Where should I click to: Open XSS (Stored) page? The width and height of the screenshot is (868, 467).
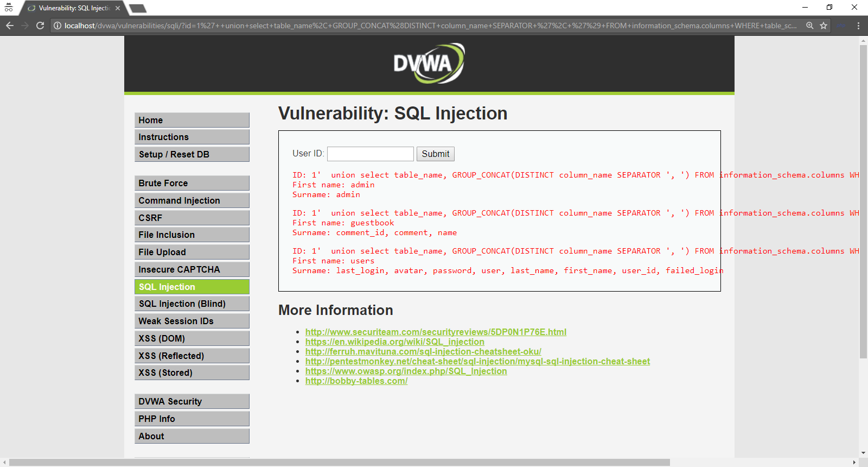[x=192, y=373]
